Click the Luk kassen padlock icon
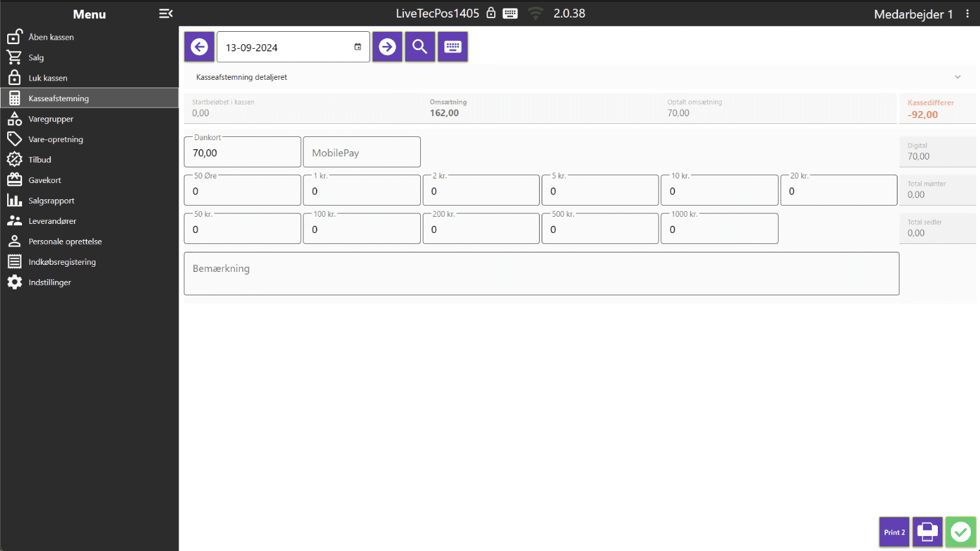The image size is (980, 551). click(x=14, y=78)
